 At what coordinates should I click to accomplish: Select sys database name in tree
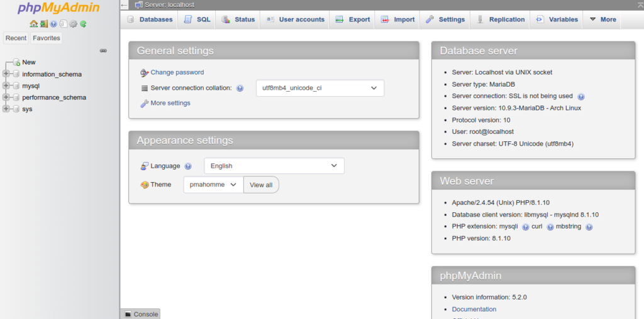(27, 109)
